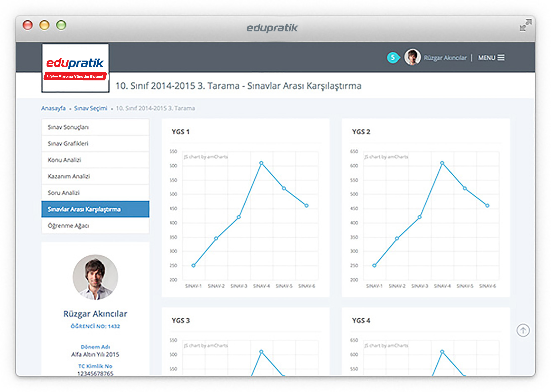
Task: Click the SINAV-1 data point in YGS 1 chart
Action: tap(193, 265)
